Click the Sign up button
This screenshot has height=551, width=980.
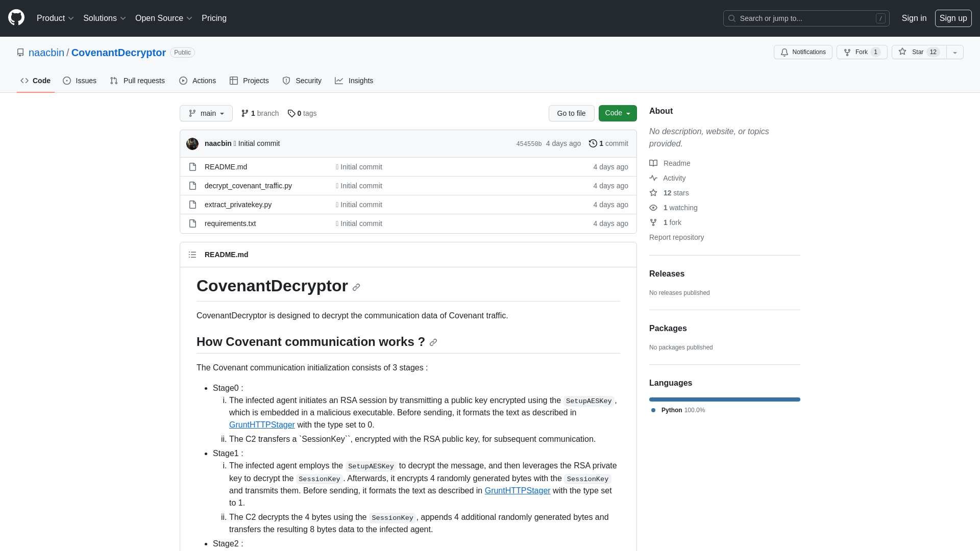tap(953, 18)
